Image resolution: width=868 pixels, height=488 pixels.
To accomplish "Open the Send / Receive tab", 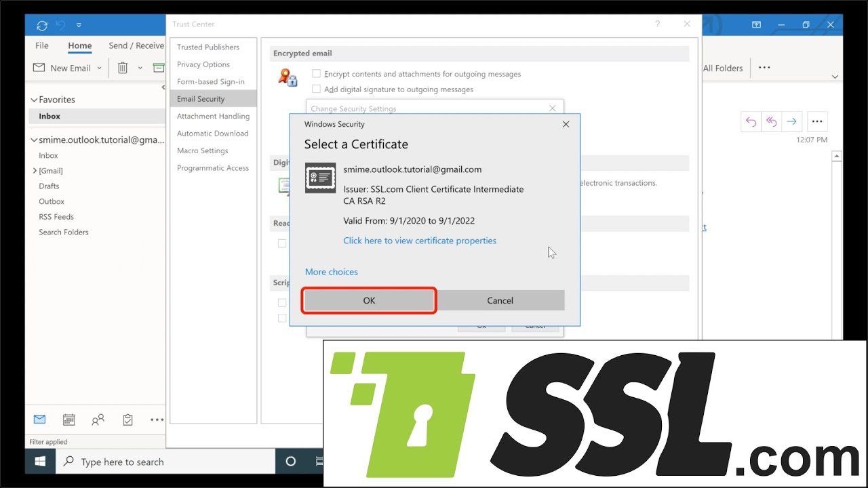I will point(136,45).
